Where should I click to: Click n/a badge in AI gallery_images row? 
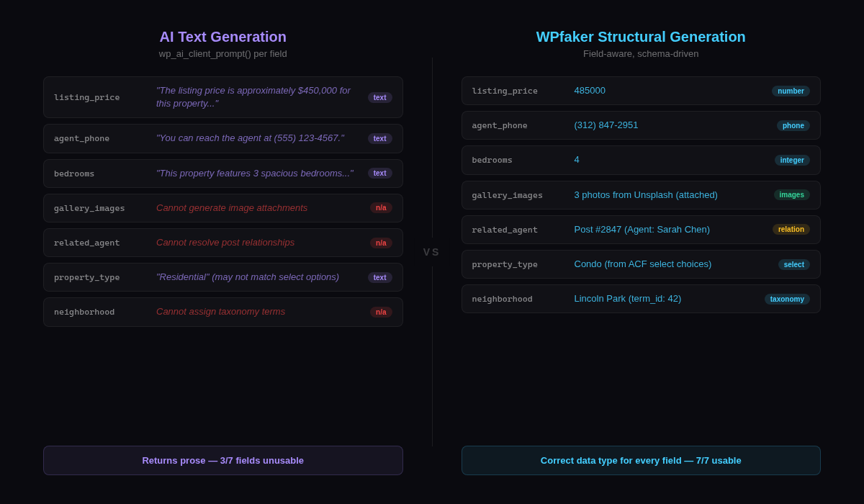381,208
